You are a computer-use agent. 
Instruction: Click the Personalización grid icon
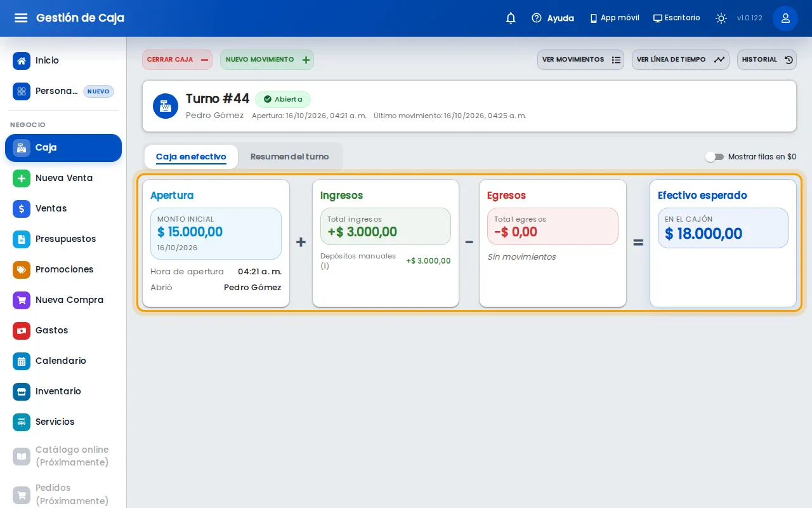[x=22, y=91]
